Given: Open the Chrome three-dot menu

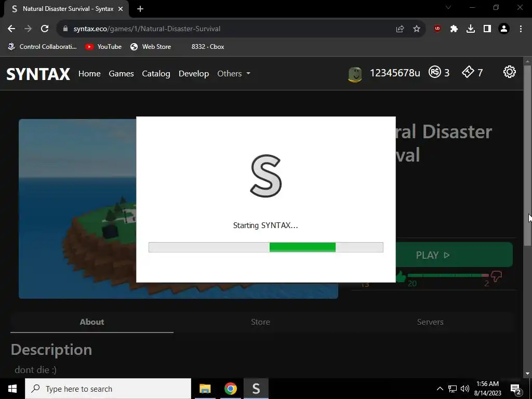Looking at the screenshot, I should click(521, 29).
